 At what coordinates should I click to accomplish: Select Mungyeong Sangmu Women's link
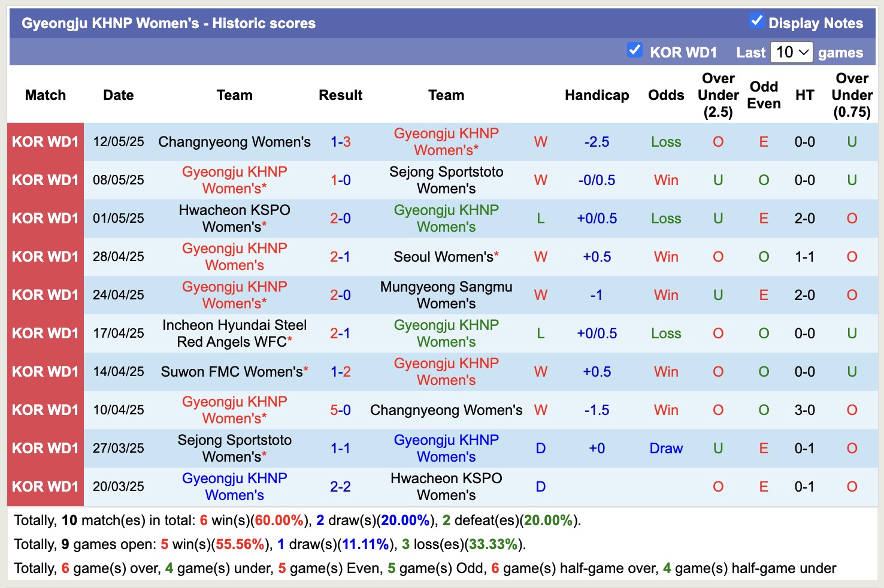pyautogui.click(x=446, y=295)
